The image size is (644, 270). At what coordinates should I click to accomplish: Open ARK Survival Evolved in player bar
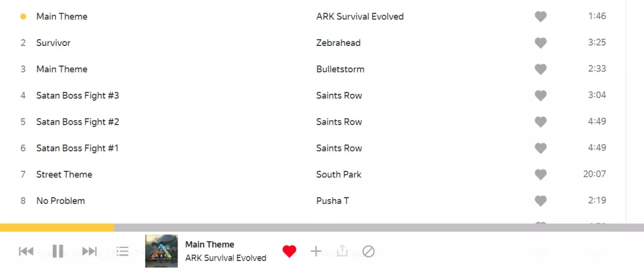point(226,258)
